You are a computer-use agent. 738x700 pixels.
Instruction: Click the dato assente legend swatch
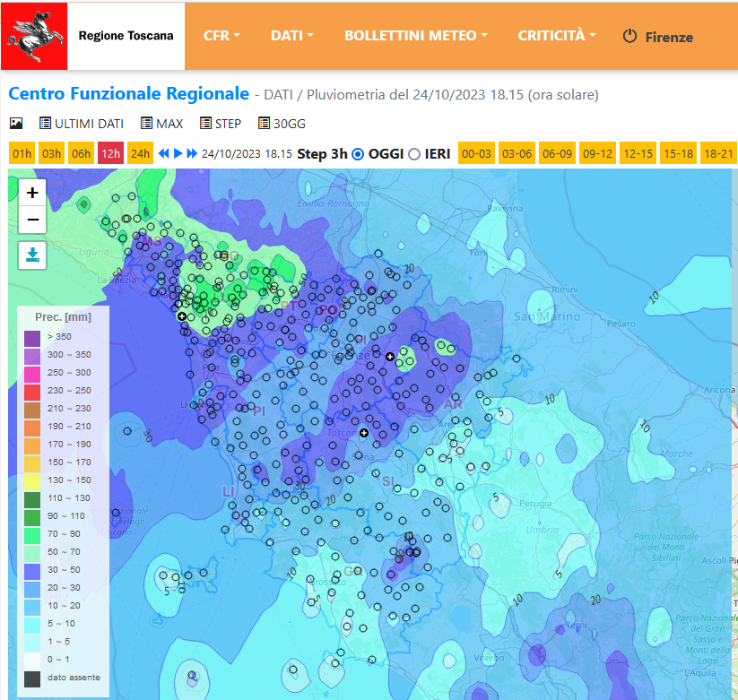coord(32,678)
